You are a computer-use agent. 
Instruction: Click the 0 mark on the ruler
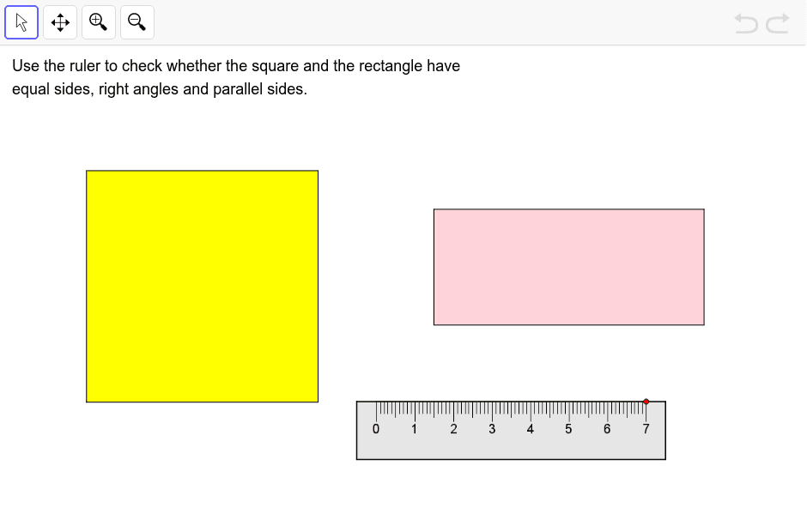tap(375, 429)
